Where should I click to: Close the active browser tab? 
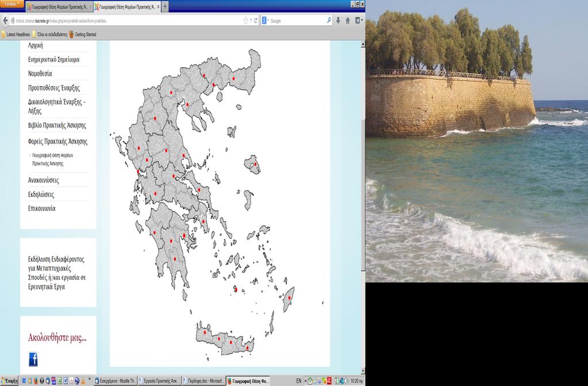point(158,7)
